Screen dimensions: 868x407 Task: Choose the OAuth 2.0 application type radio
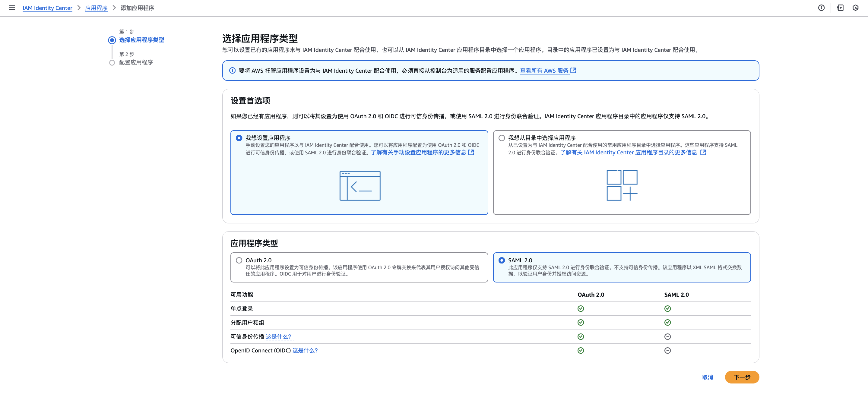(239, 260)
